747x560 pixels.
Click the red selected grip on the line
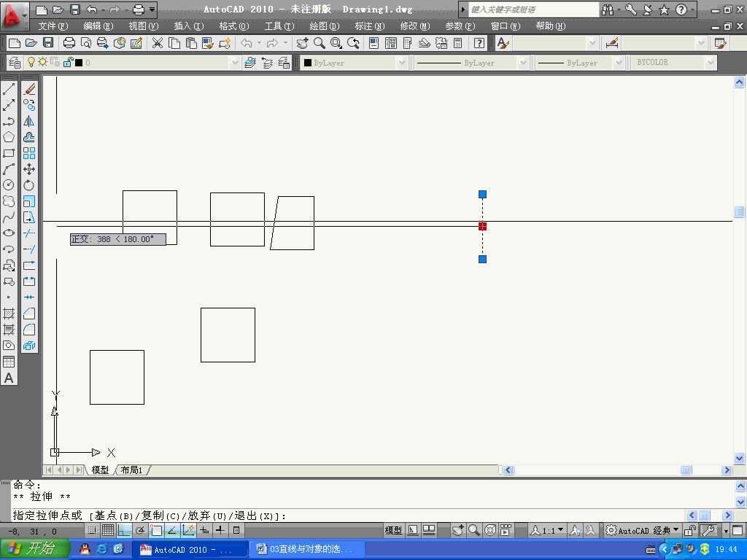click(483, 227)
